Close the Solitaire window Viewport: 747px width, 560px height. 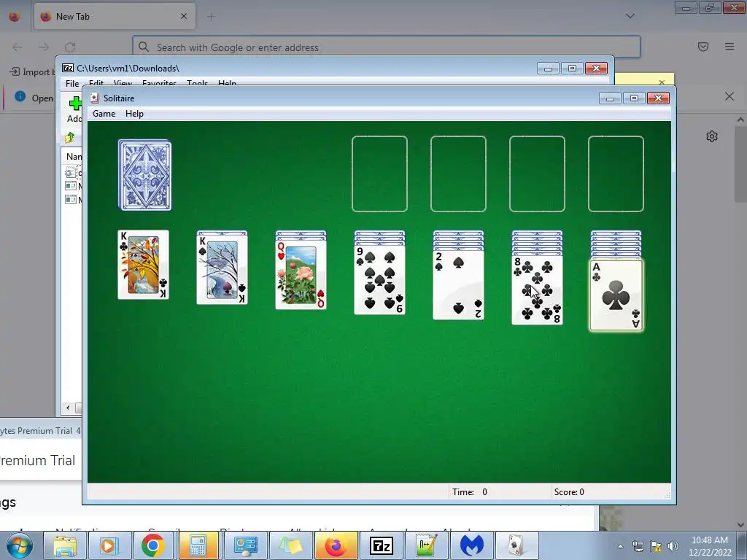click(x=659, y=98)
